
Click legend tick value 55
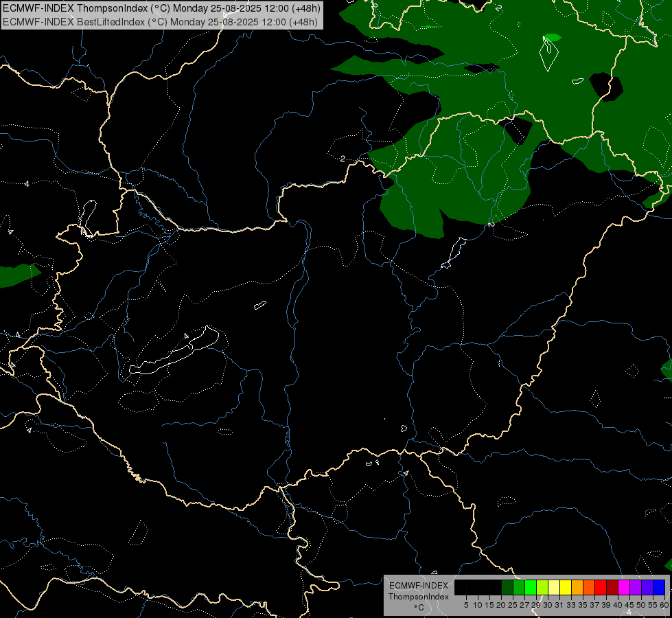click(x=653, y=605)
